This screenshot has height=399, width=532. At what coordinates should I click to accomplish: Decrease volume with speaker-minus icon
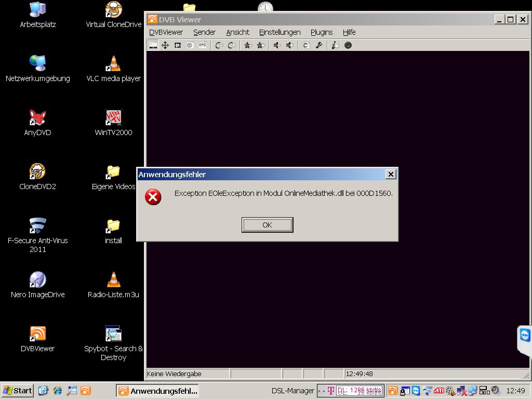pyautogui.click(x=277, y=45)
